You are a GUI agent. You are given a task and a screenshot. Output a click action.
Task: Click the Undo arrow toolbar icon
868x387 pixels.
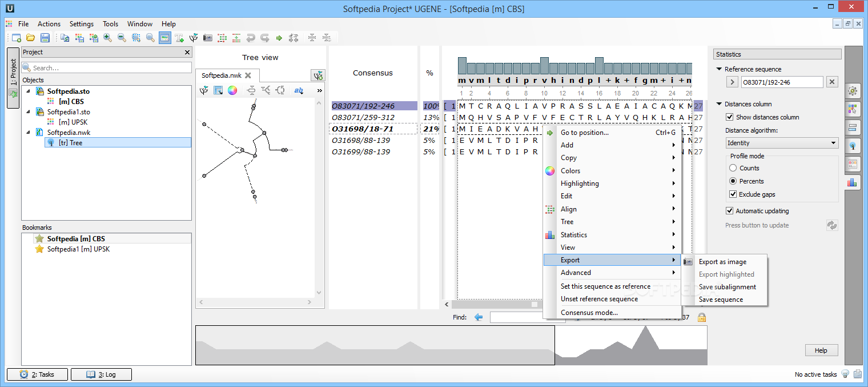251,38
